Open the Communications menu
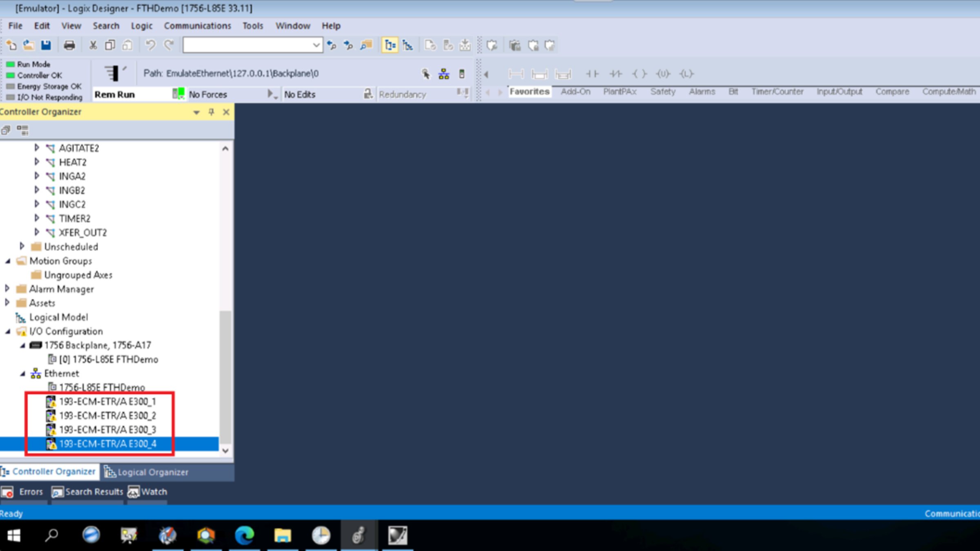The width and height of the screenshot is (980, 551). coord(198,26)
